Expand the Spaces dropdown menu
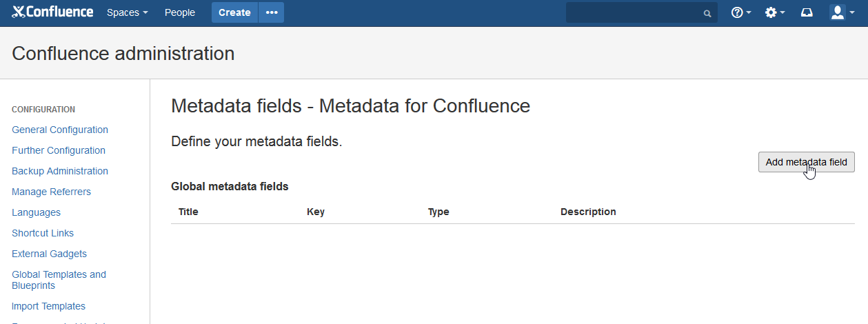The height and width of the screenshot is (324, 868). (x=127, y=12)
